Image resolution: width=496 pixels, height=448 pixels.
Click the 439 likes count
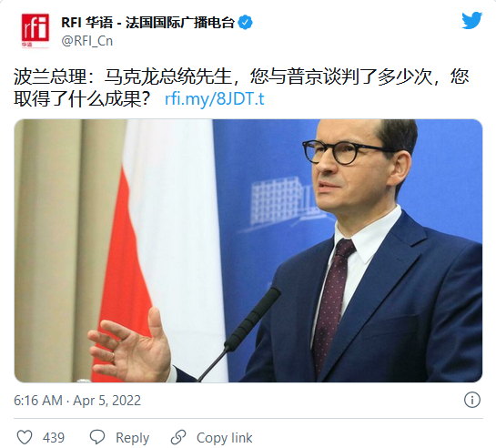[54, 438]
